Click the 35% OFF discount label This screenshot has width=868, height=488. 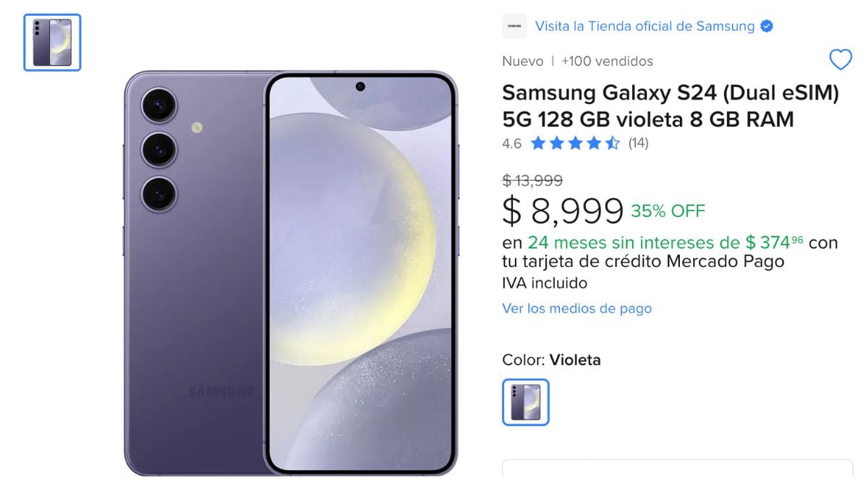[668, 211]
